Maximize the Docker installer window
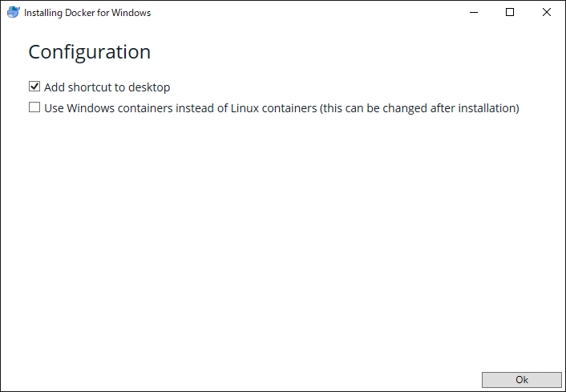Viewport: 566px width, 392px height. pyautogui.click(x=510, y=13)
